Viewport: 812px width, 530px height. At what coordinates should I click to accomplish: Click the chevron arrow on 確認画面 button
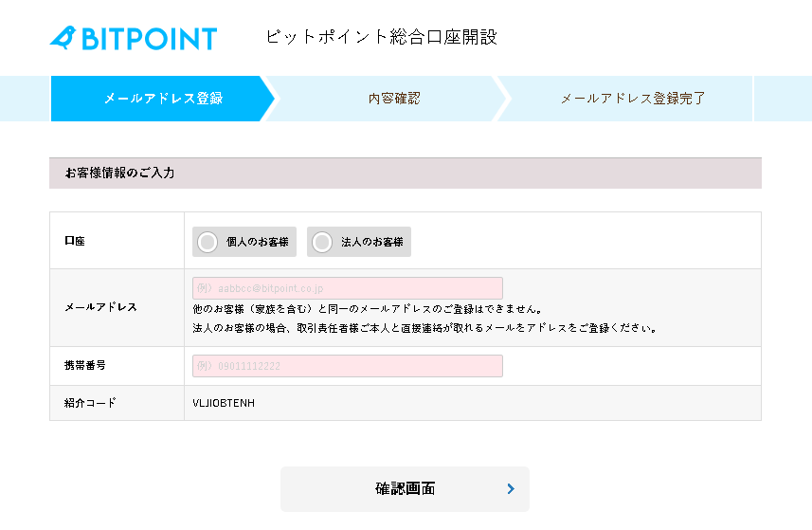point(511,489)
